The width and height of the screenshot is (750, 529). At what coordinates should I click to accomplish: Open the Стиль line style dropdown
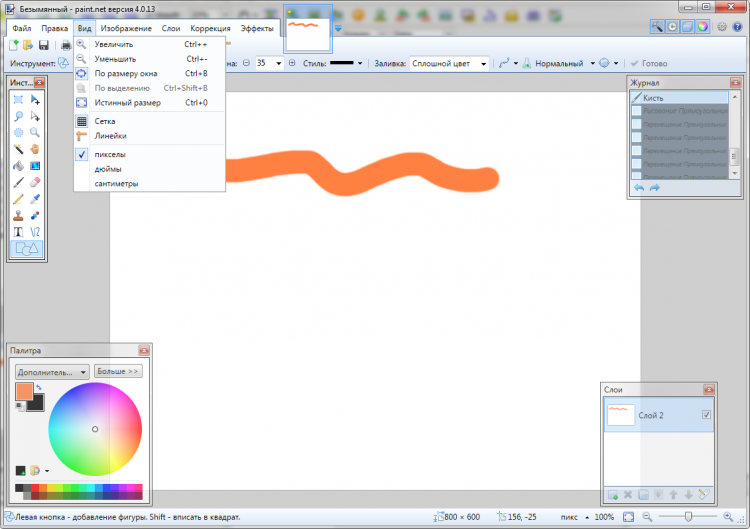(x=360, y=63)
